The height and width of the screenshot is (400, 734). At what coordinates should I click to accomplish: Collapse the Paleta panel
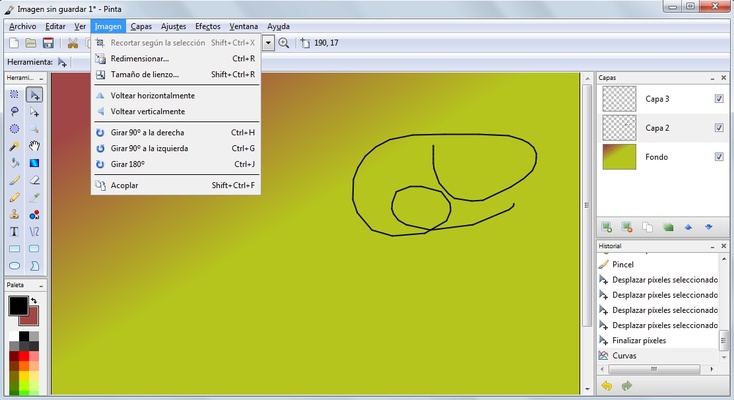click(41, 285)
